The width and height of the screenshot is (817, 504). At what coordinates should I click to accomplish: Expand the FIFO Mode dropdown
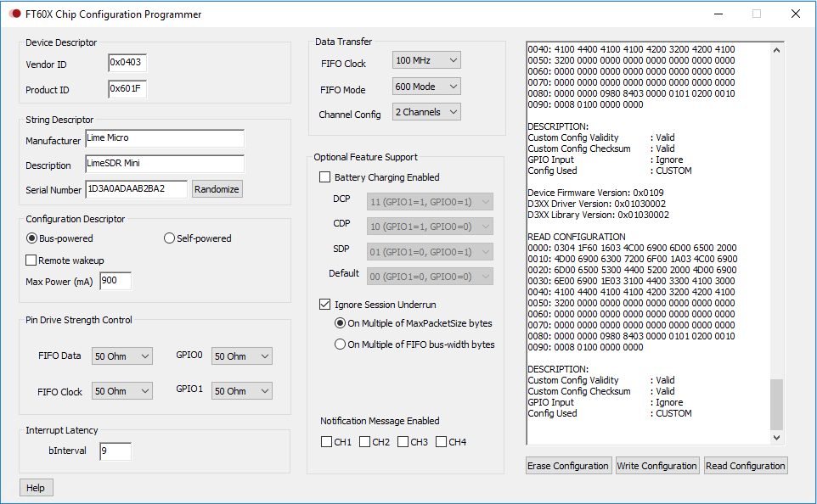pos(426,87)
